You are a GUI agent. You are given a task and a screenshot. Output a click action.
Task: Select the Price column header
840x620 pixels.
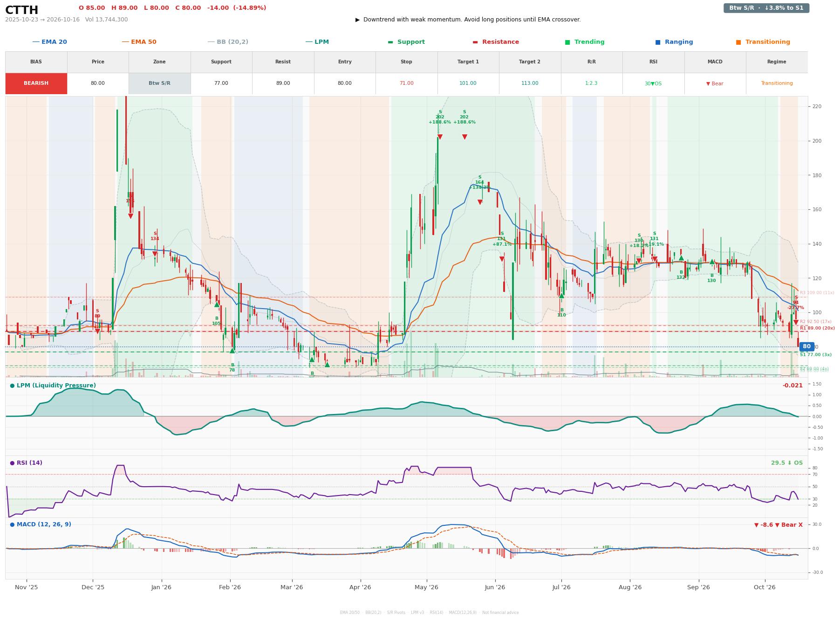pos(98,62)
